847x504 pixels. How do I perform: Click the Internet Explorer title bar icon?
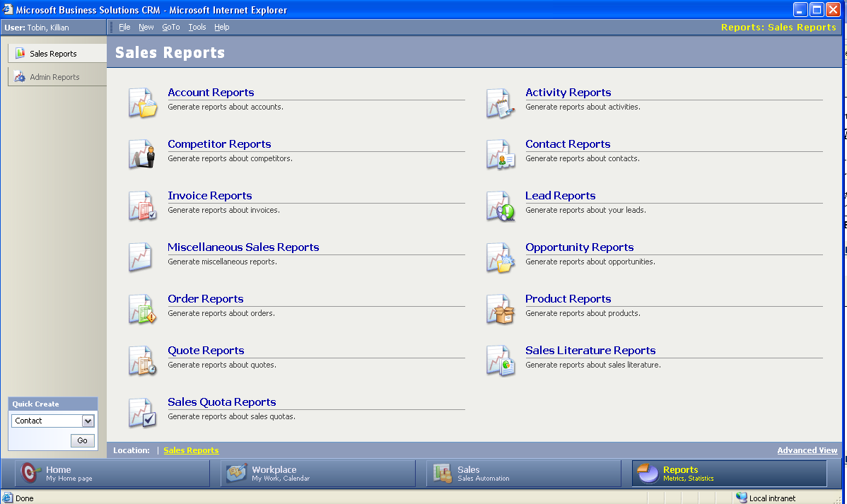8,9
